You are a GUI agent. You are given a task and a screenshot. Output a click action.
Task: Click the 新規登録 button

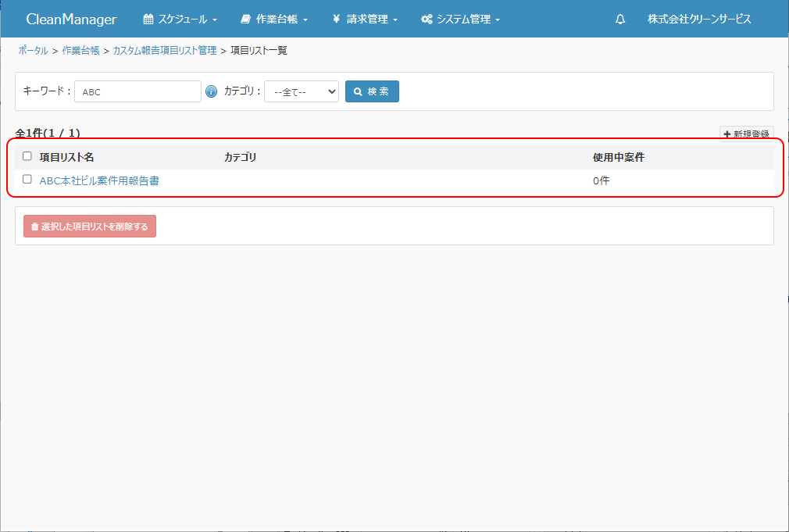pyautogui.click(x=746, y=134)
